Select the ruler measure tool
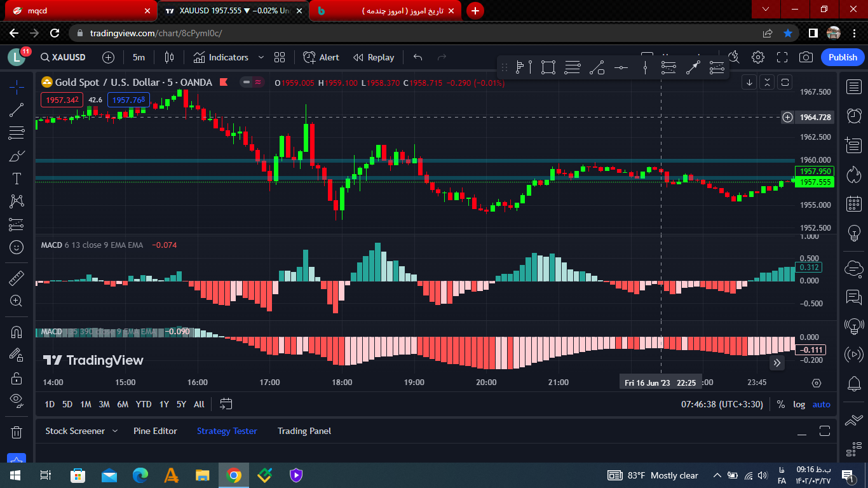The height and width of the screenshot is (488, 868). point(17,278)
